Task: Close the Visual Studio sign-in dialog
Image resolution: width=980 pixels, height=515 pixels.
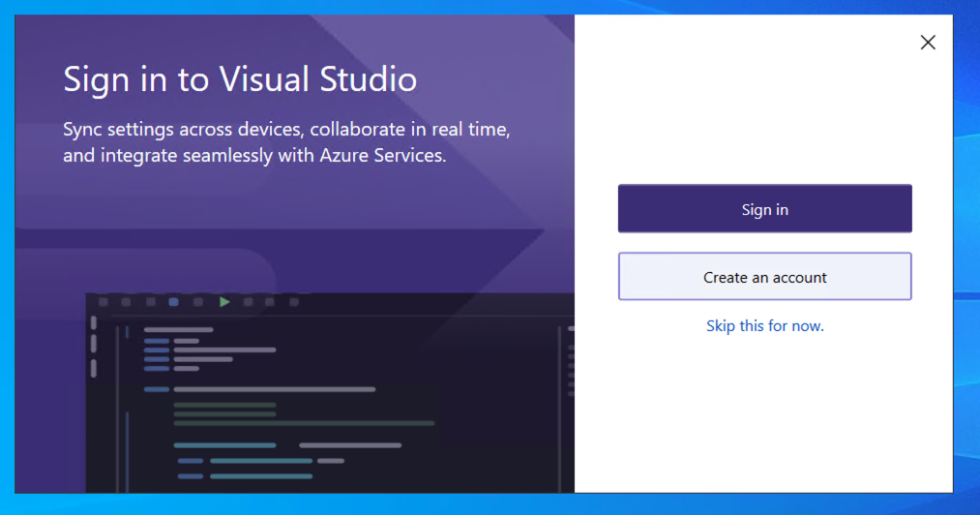Action: 928,43
